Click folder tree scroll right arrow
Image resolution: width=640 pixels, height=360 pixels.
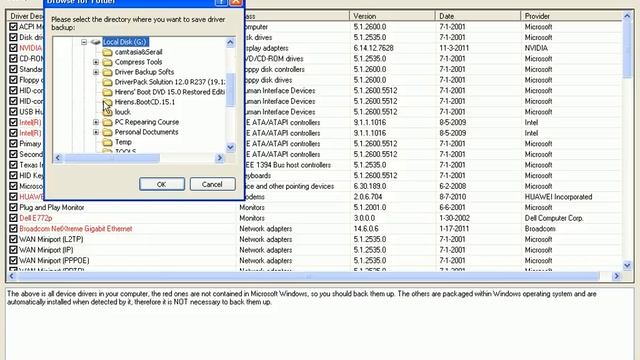point(220,158)
